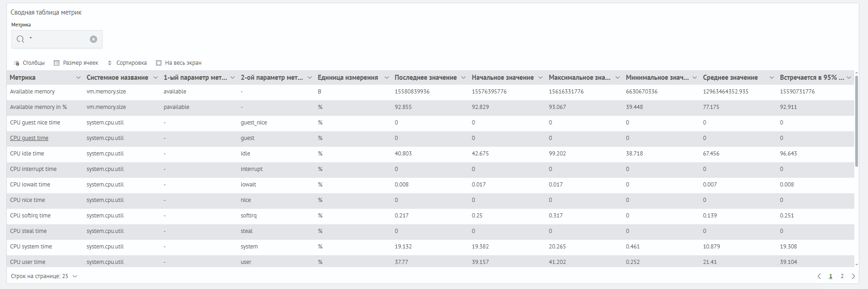This screenshot has width=868, height=289.
Task: Open Метрика column header dropdown
Action: 78,78
